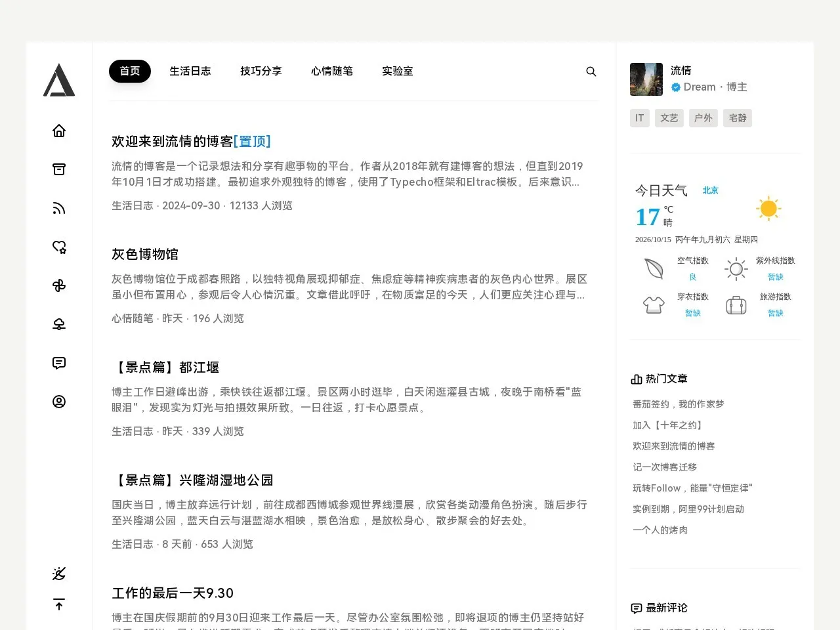
Task: Read the post 【景点篇】都江堰
Action: pyautogui.click(x=165, y=367)
